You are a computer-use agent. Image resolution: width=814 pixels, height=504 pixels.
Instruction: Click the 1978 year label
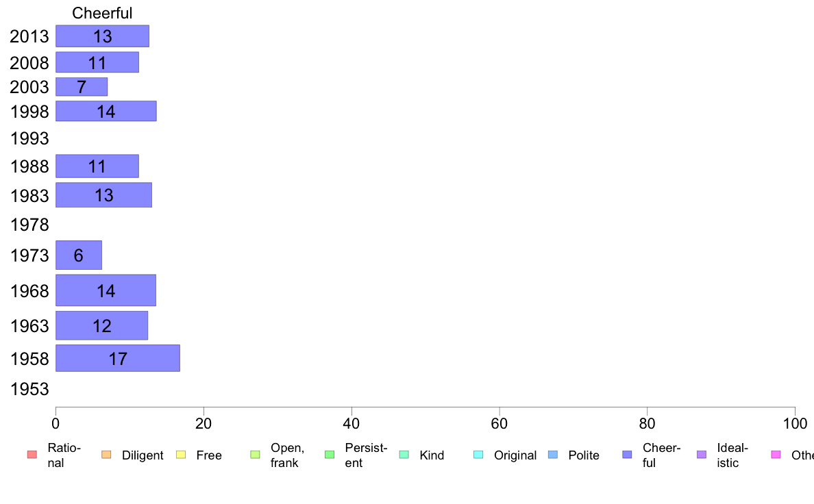pyautogui.click(x=29, y=225)
